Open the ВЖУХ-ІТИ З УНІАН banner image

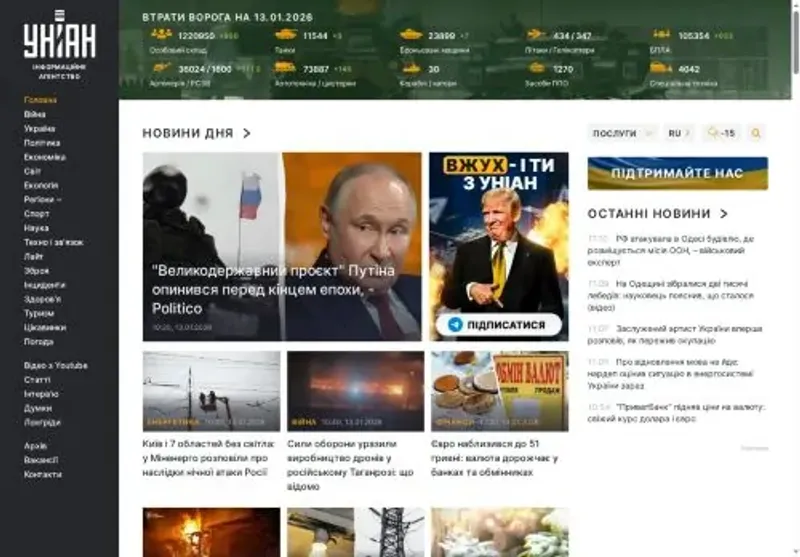tap(499, 246)
